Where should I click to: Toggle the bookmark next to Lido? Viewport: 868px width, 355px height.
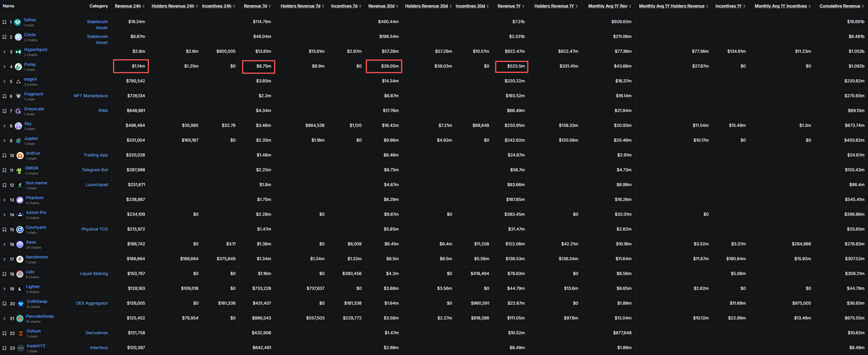[x=4, y=274]
